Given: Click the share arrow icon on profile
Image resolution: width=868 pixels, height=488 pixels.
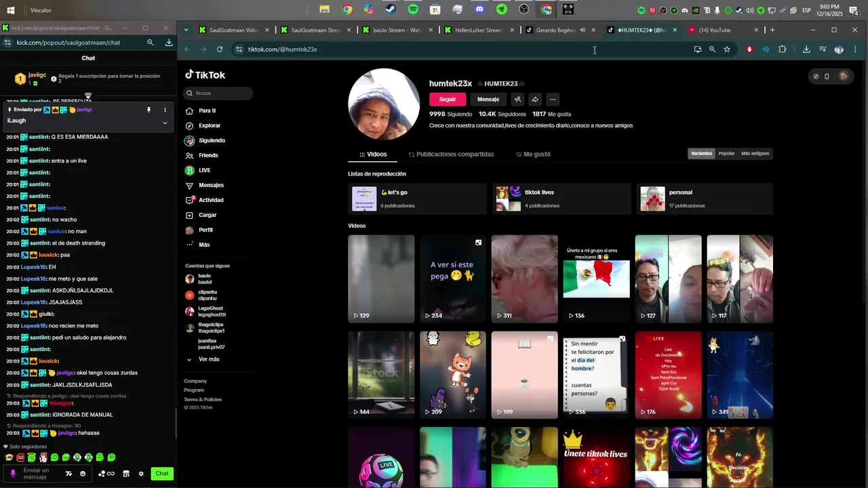Looking at the screenshot, I should tap(535, 99).
